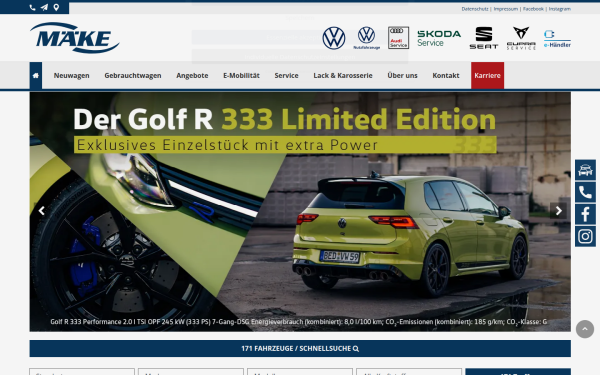
Task: Open the E-Mobilität menu
Action: pyautogui.click(x=241, y=76)
